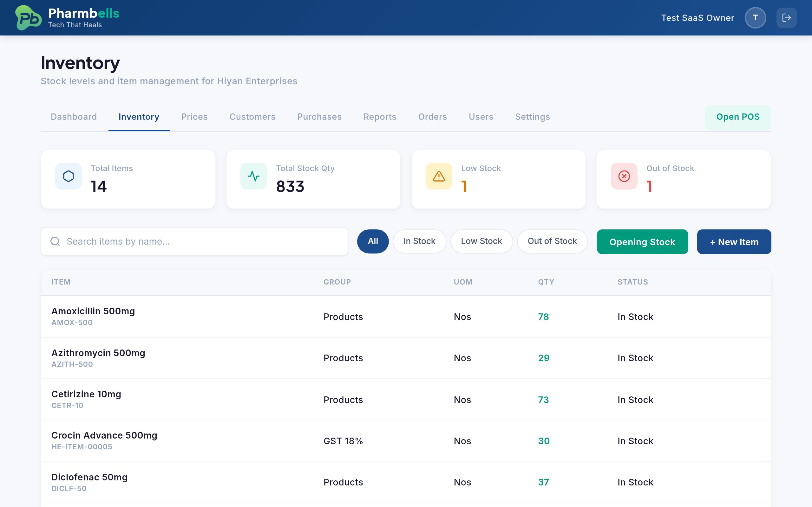This screenshot has height=507, width=812.
Task: Click the logout icon in the header
Action: click(787, 17)
